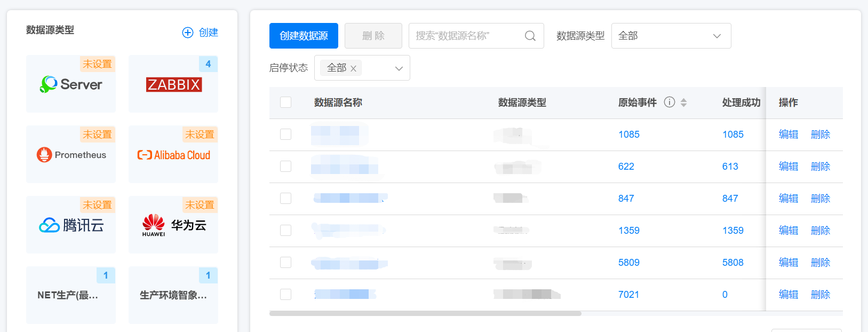Open the 启停状态 dropdown arrow
This screenshot has width=868, height=332.
coord(399,68)
